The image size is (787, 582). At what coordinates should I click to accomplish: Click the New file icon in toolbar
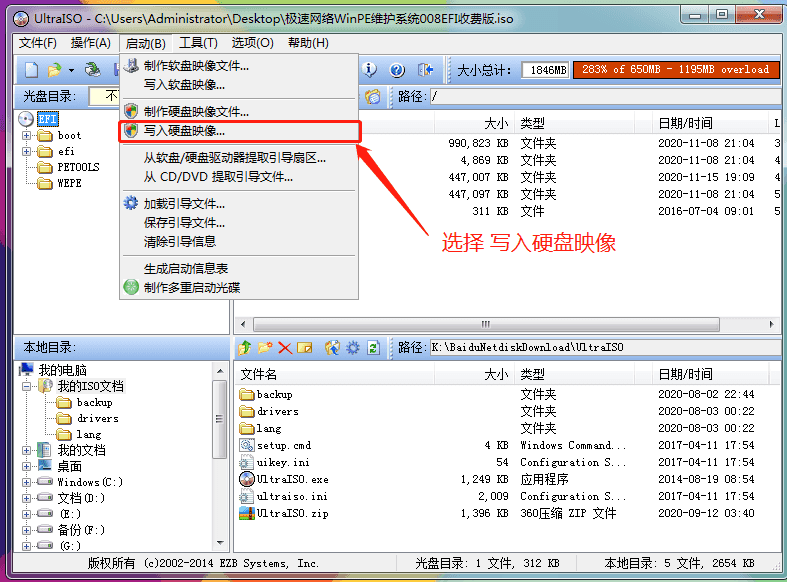click(x=31, y=70)
